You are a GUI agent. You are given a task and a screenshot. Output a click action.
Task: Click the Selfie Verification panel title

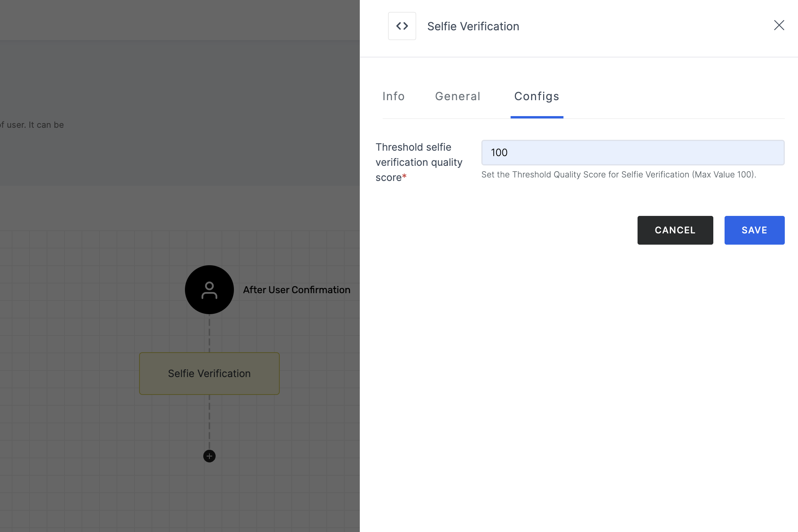click(473, 26)
